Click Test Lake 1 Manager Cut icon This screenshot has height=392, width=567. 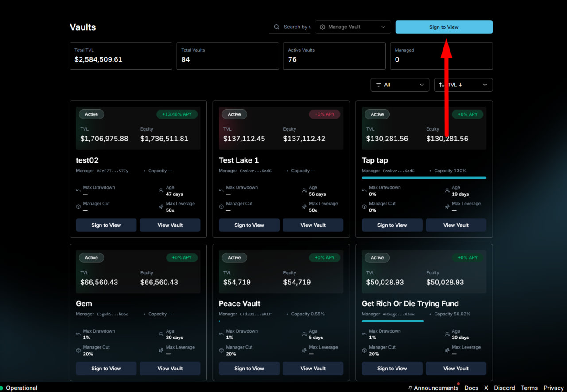point(221,207)
